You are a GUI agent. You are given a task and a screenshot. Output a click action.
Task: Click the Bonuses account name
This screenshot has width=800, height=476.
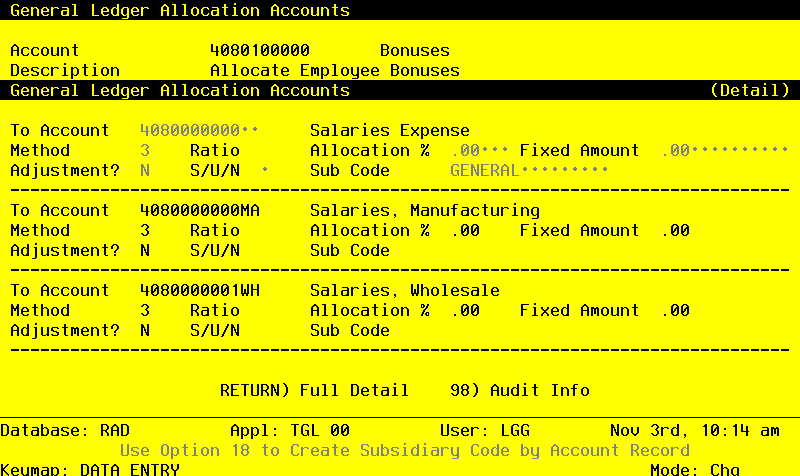pos(415,50)
